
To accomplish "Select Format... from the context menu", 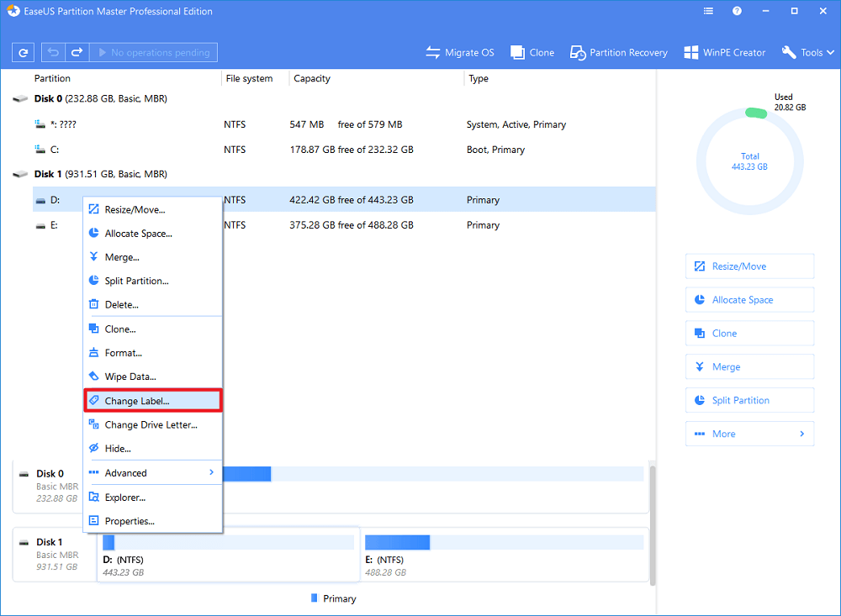I will point(153,353).
